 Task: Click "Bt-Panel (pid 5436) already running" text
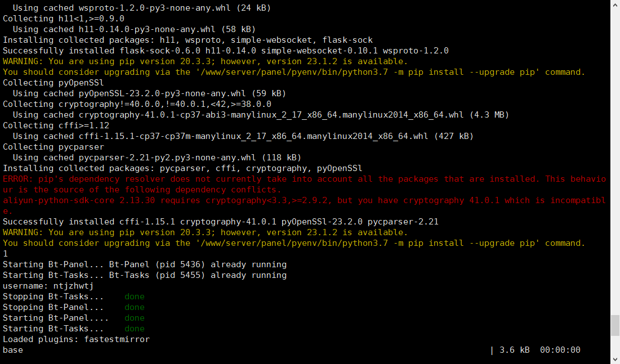[x=198, y=264]
